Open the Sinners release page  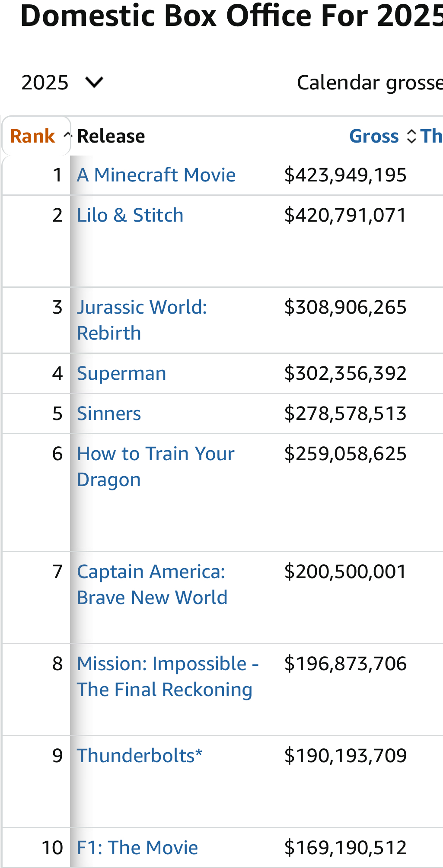109,413
